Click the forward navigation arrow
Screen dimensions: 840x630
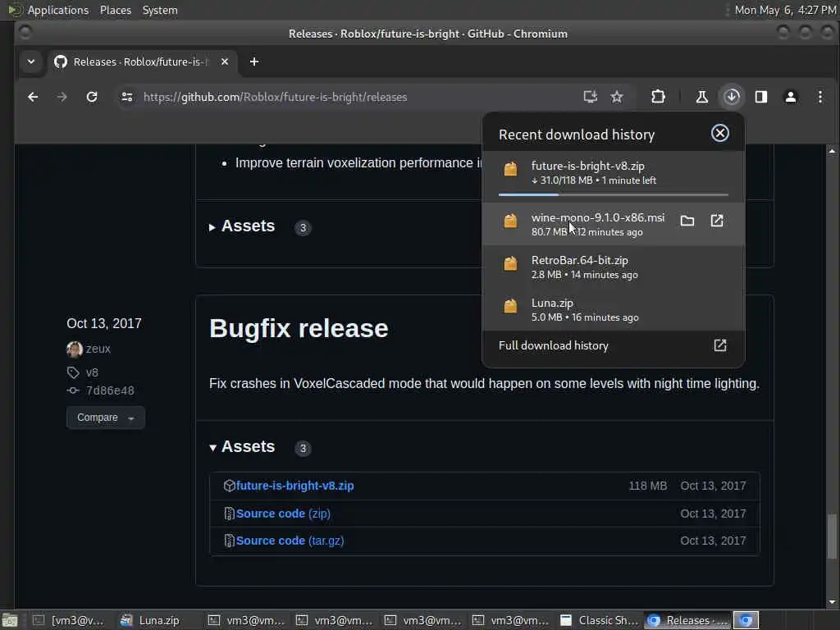click(x=62, y=97)
